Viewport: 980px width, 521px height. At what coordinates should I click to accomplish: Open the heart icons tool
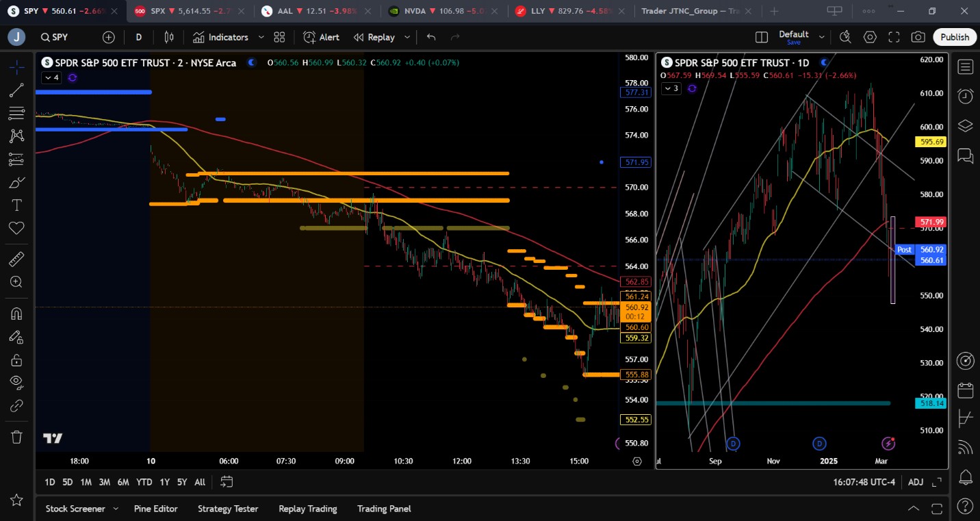click(17, 228)
